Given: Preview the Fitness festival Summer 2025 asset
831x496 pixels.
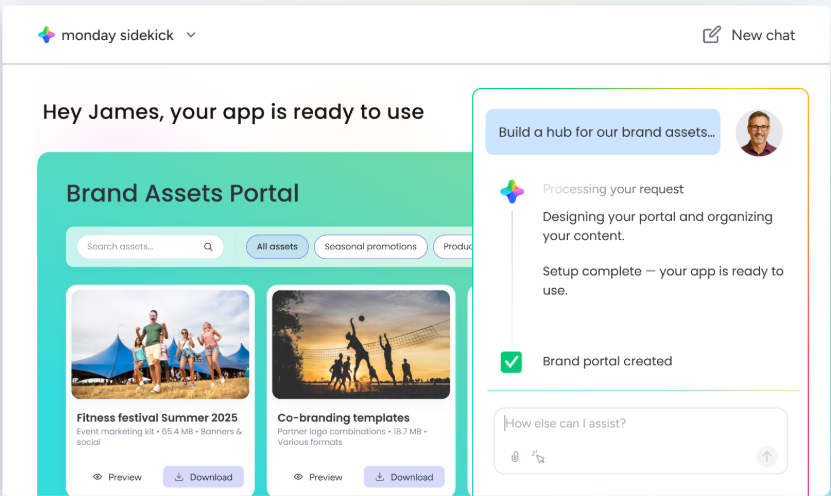Looking at the screenshot, I should [118, 477].
